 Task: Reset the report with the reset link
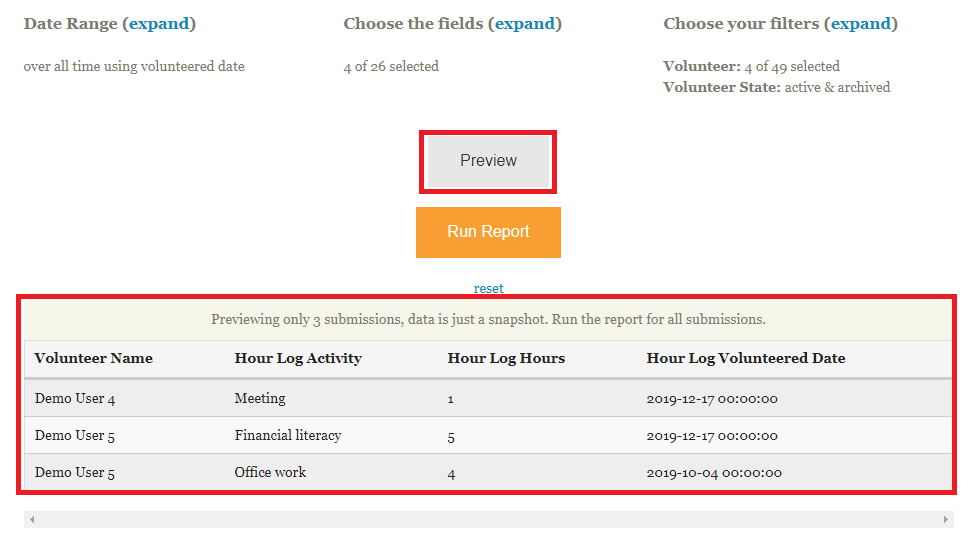pos(489,288)
